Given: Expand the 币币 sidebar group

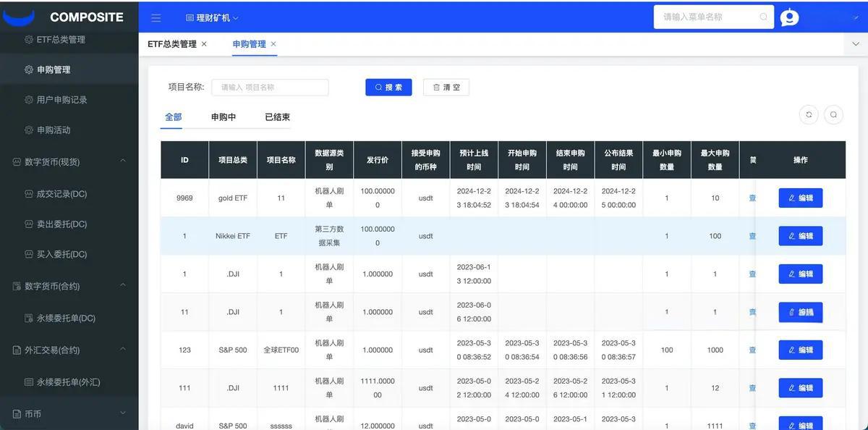Looking at the screenshot, I should [69, 413].
